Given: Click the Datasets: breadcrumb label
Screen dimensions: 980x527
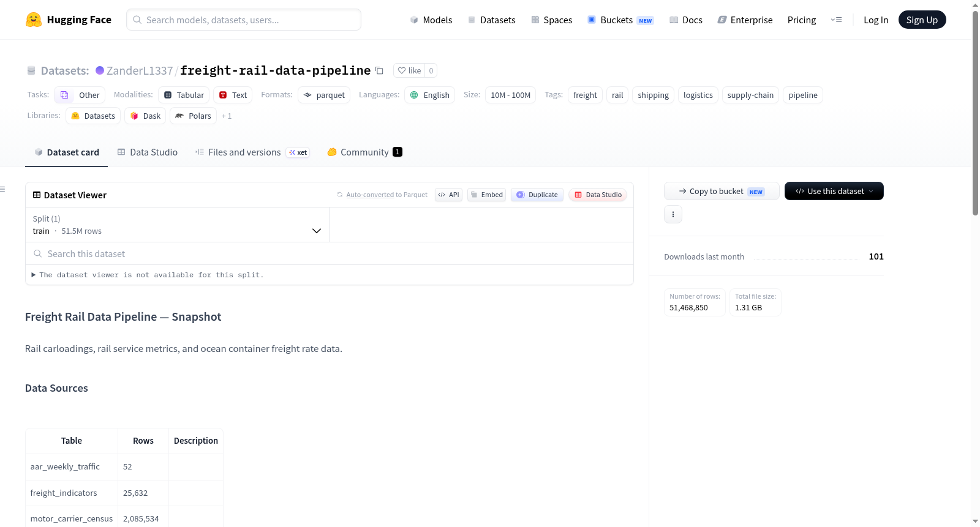Looking at the screenshot, I should click(65, 70).
